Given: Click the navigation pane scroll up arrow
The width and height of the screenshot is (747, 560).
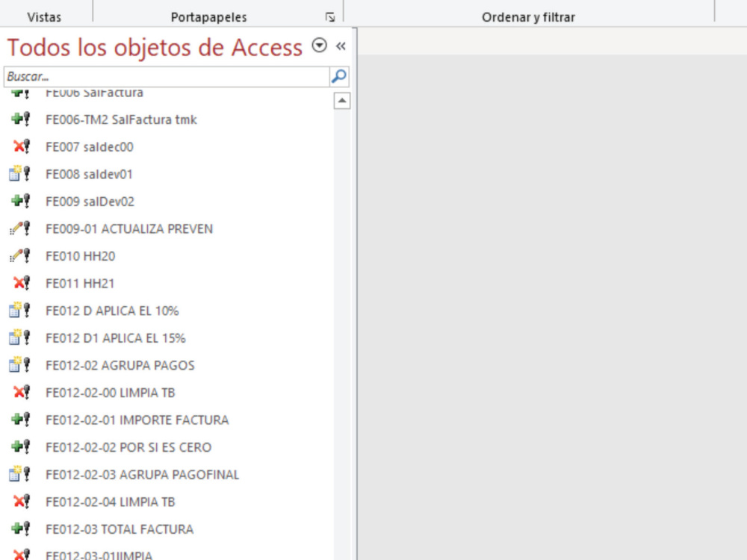Looking at the screenshot, I should (x=342, y=101).
